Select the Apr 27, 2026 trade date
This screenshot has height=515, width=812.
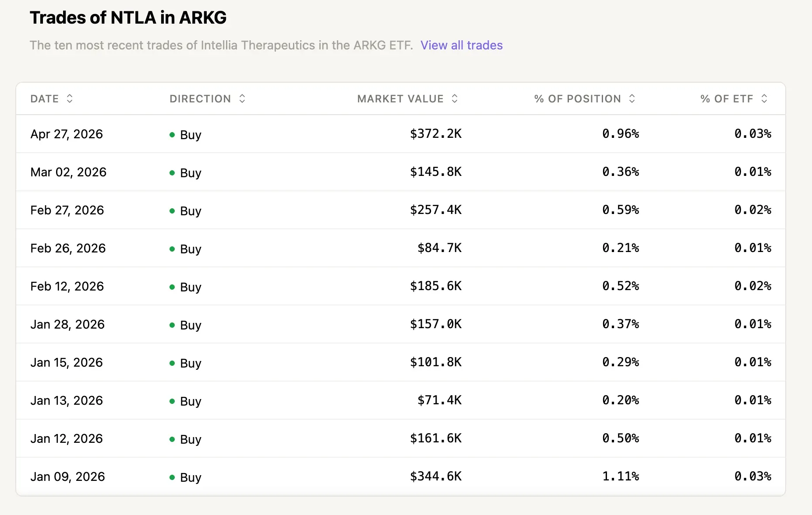[x=67, y=134]
